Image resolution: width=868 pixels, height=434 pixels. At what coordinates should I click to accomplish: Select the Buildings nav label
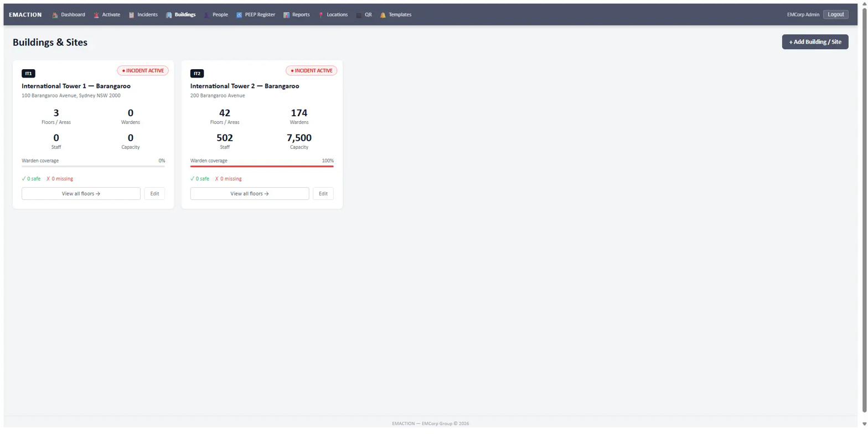[x=185, y=15]
